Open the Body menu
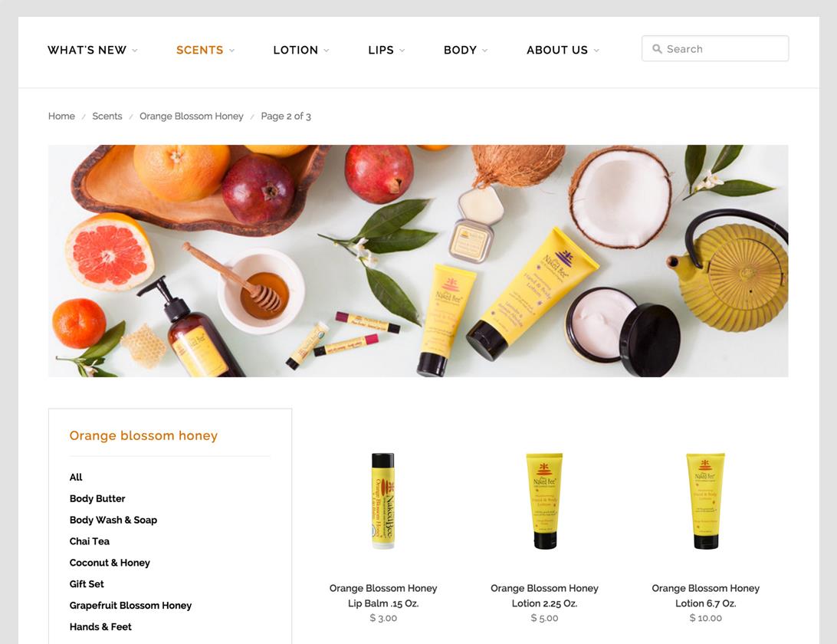 point(465,50)
